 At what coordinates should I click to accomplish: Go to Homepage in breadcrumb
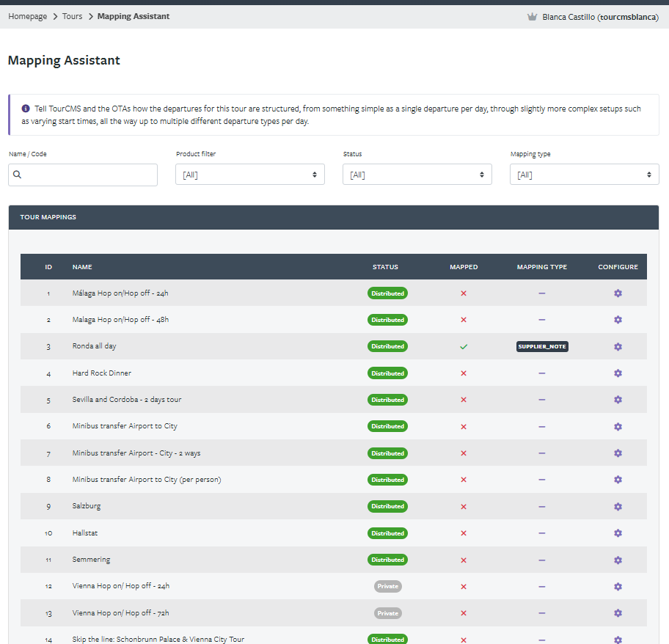coord(28,16)
